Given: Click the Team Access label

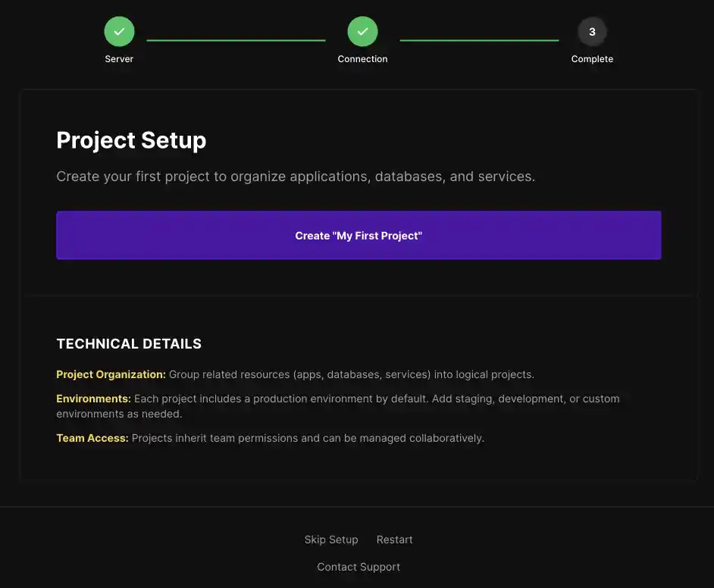Looking at the screenshot, I should point(90,437).
